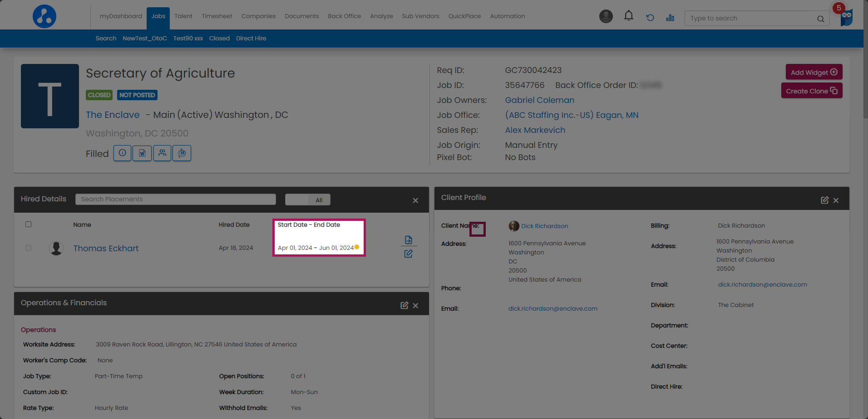Toggle the All placements switch
Image resolution: width=868 pixels, height=419 pixels.
[x=307, y=200]
